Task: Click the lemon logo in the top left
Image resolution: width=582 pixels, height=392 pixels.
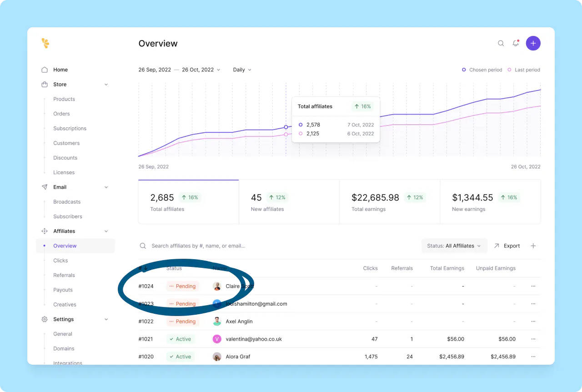Action: coord(45,43)
